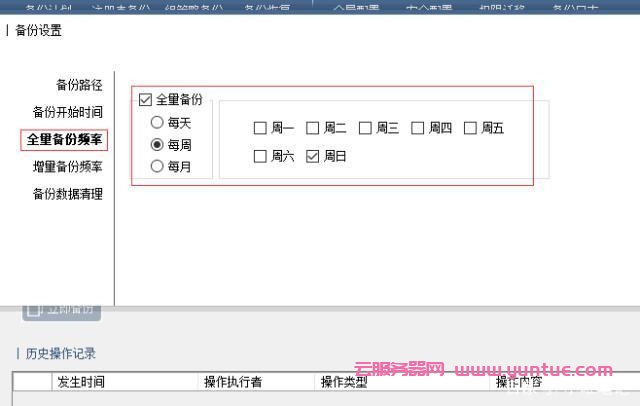Image resolution: width=640 pixels, height=406 pixels.
Task: Click the 发生时间 column header
Action: (81, 382)
